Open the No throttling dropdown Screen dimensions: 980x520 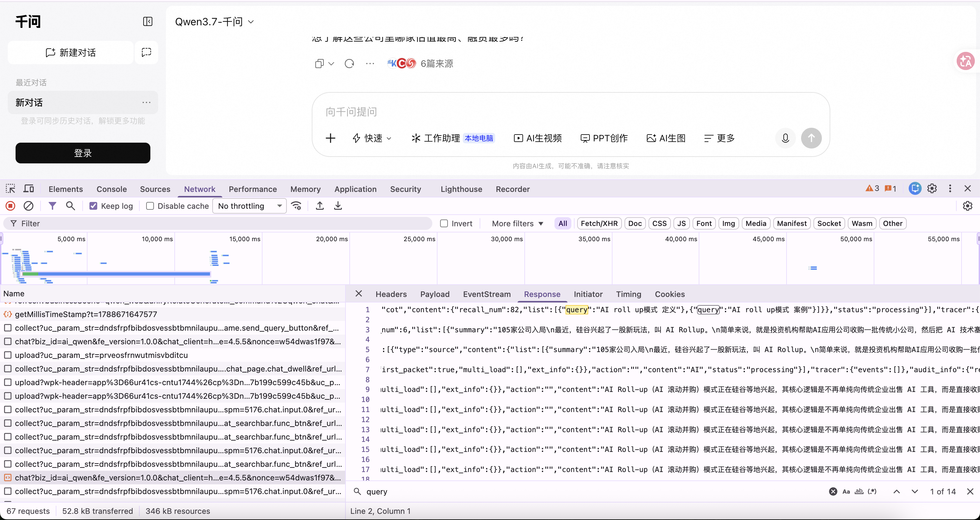point(250,206)
